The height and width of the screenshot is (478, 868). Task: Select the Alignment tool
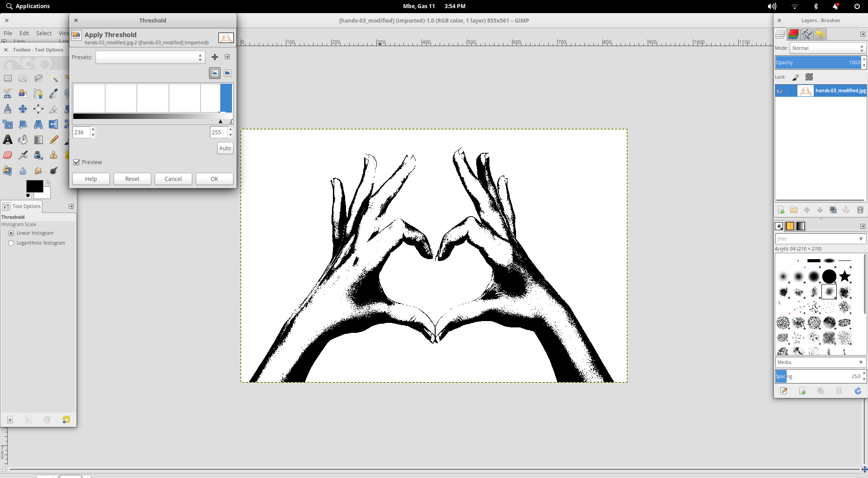[x=38, y=109]
